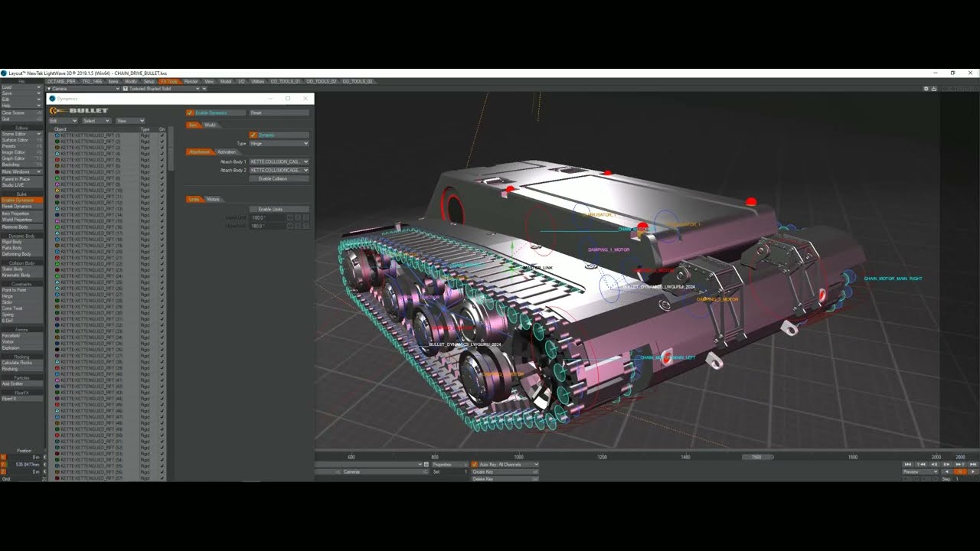Switch to the Activation tab
Image resolution: width=980 pixels, height=551 pixels.
227,152
